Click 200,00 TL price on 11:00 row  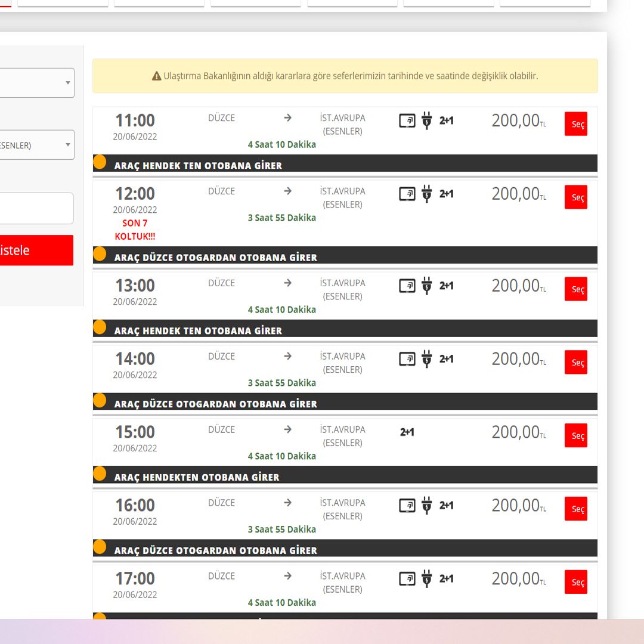[x=519, y=120]
